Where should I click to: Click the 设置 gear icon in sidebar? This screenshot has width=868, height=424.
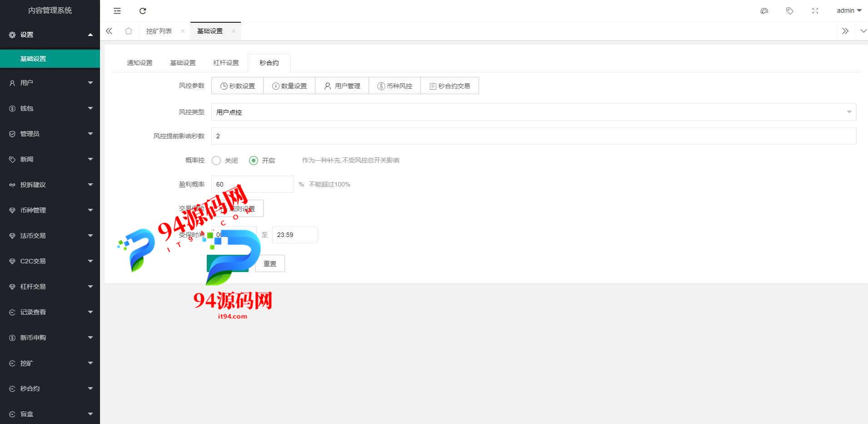click(x=12, y=35)
